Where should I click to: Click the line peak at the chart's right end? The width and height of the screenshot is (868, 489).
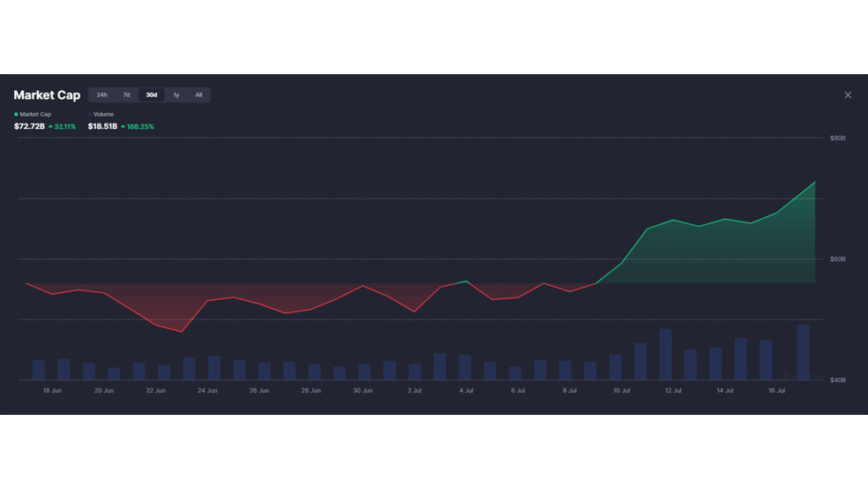coord(815,182)
